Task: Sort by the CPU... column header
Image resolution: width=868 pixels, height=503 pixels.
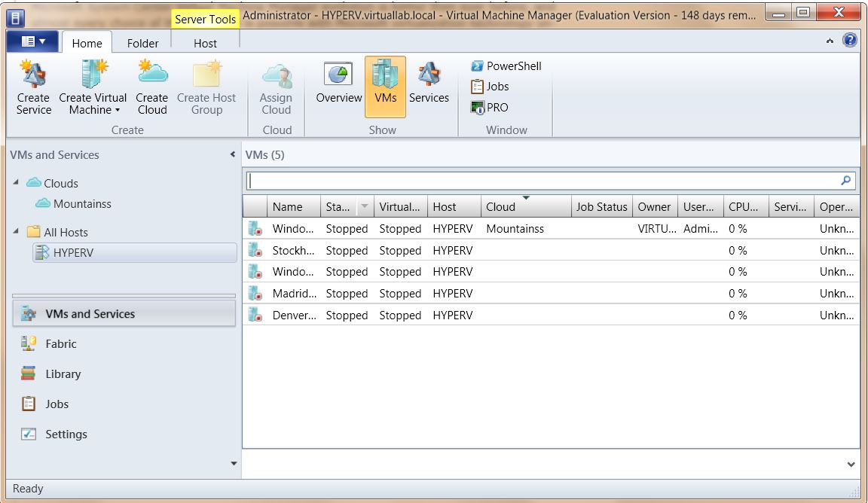Action: [x=746, y=206]
